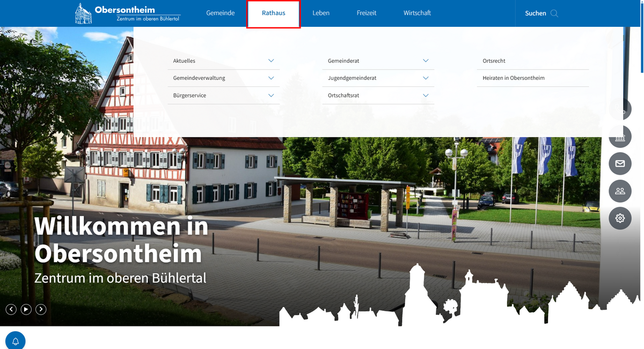Go to the Jugendgemeinderat page
644x349 pixels.
(352, 78)
